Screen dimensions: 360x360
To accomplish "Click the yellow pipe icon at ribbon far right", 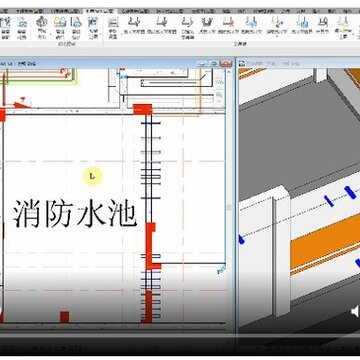I will click(343, 22).
